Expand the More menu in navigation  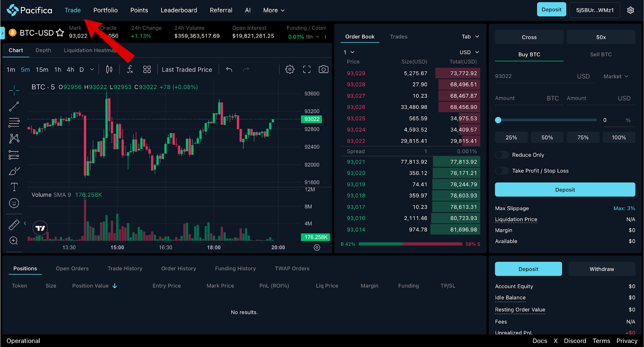(274, 10)
